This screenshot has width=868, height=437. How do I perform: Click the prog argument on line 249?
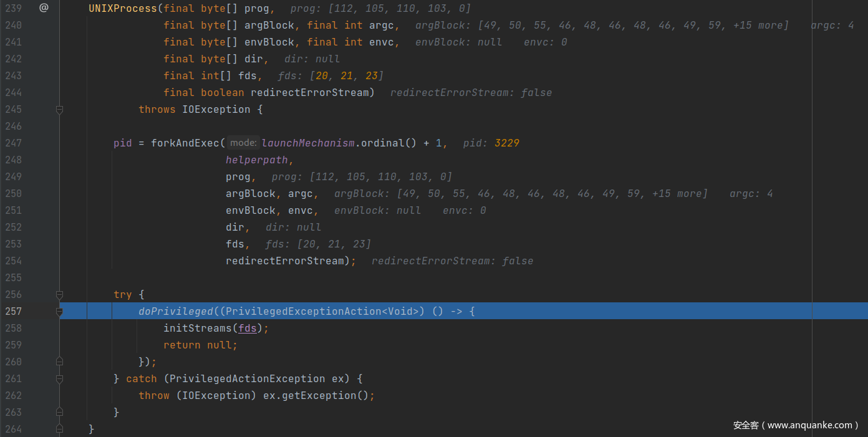(x=238, y=176)
